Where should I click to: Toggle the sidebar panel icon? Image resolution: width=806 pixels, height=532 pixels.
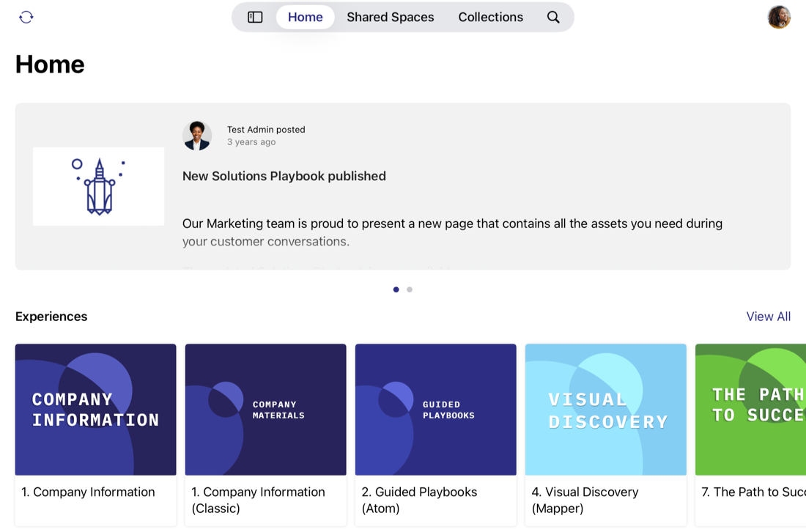tap(255, 17)
